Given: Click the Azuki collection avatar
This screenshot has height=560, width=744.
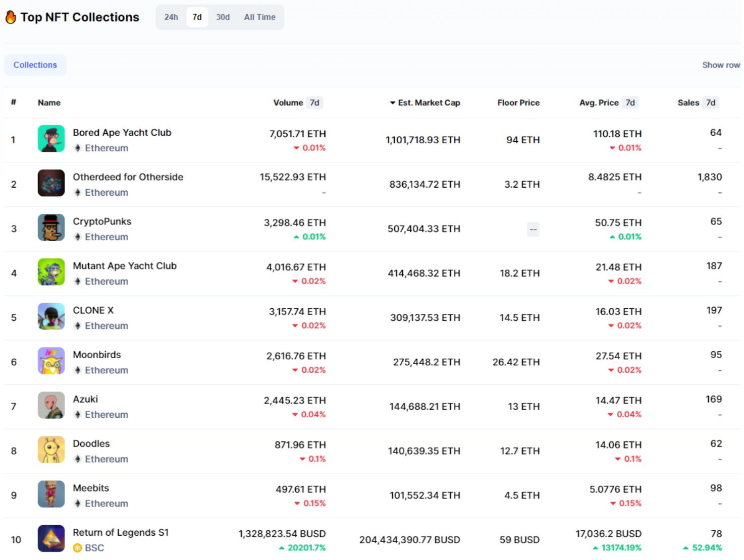Looking at the screenshot, I should pyautogui.click(x=51, y=405).
